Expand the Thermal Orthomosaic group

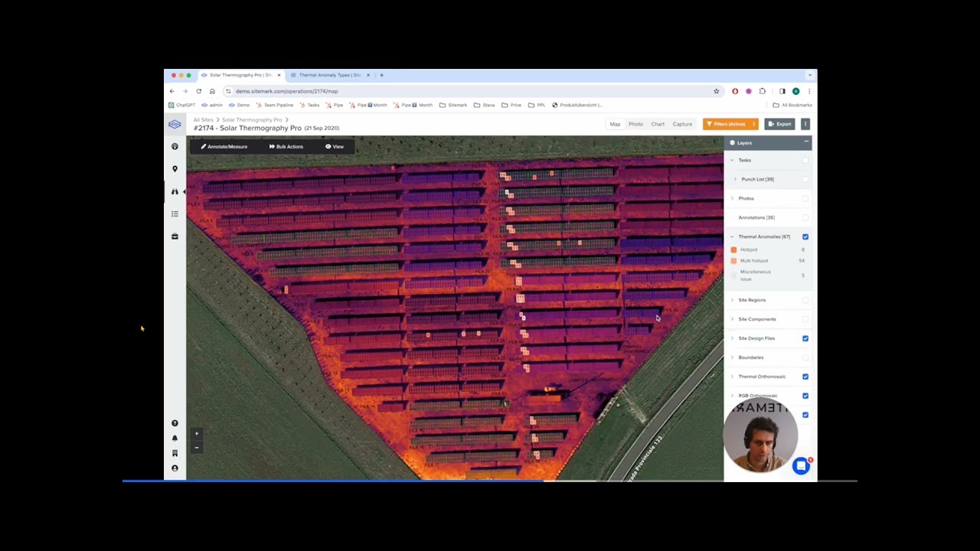(x=732, y=377)
